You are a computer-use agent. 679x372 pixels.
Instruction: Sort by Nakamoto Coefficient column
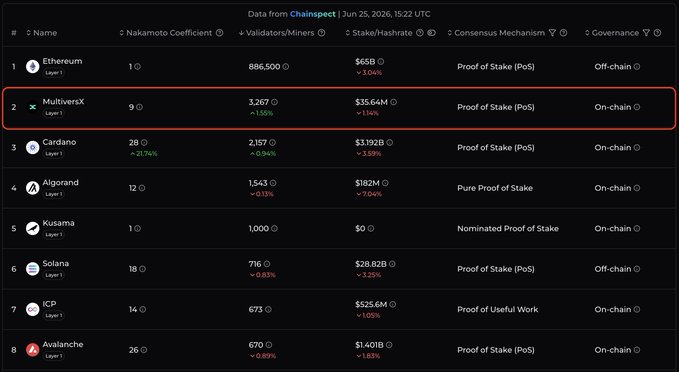[166, 33]
